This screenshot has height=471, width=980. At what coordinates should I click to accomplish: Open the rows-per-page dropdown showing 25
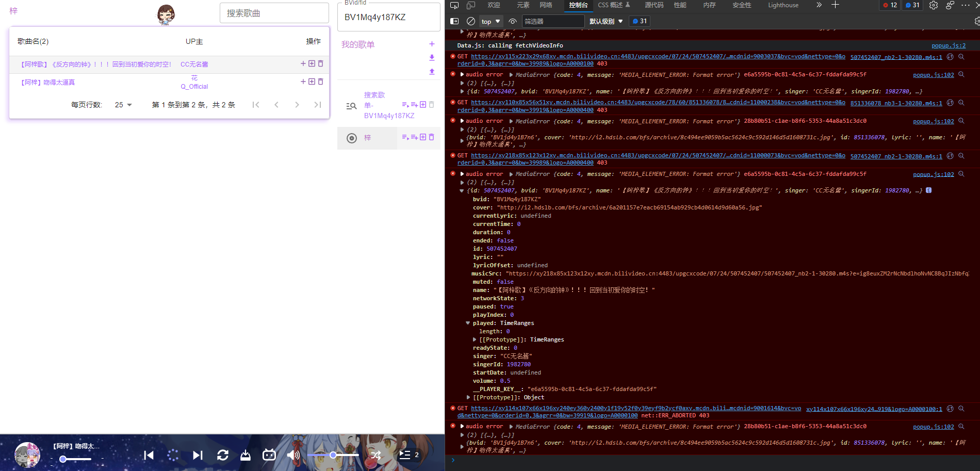tap(123, 105)
